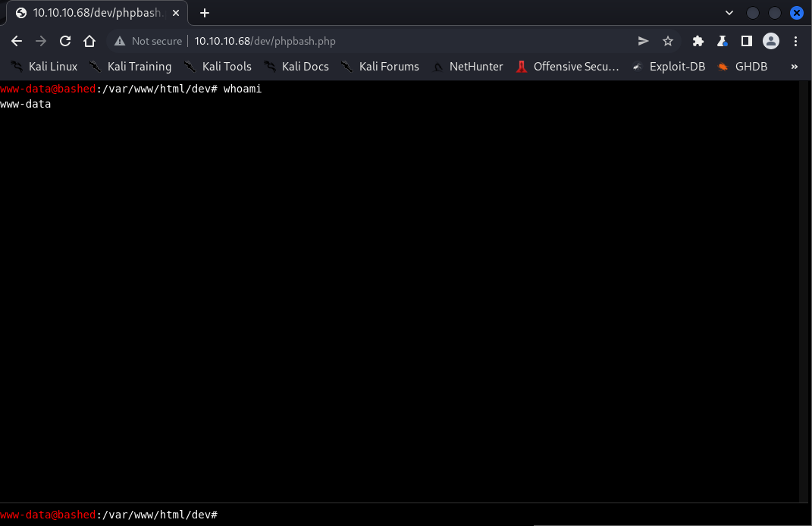Viewport: 812px width, 526px height.
Task: Open the tab search dropdown arrow
Action: tap(729, 13)
